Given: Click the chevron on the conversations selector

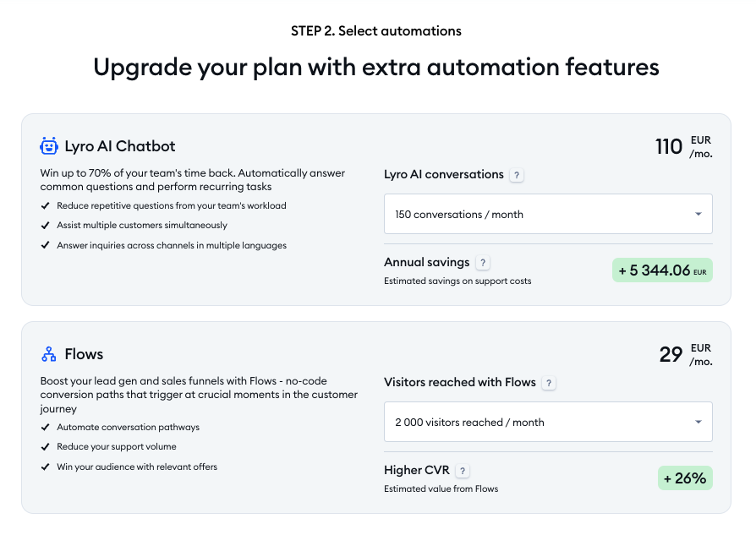Looking at the screenshot, I should (698, 214).
